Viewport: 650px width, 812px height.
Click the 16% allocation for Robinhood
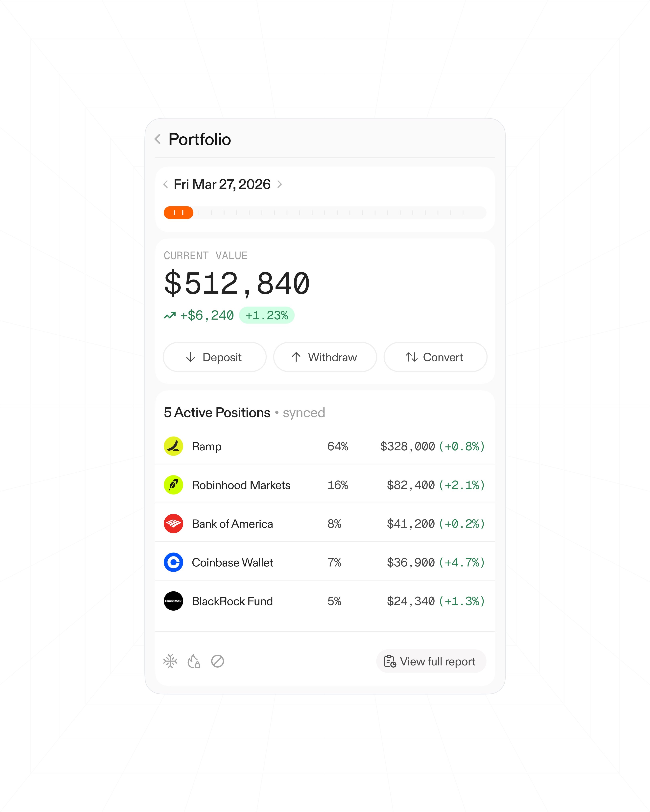(x=338, y=485)
